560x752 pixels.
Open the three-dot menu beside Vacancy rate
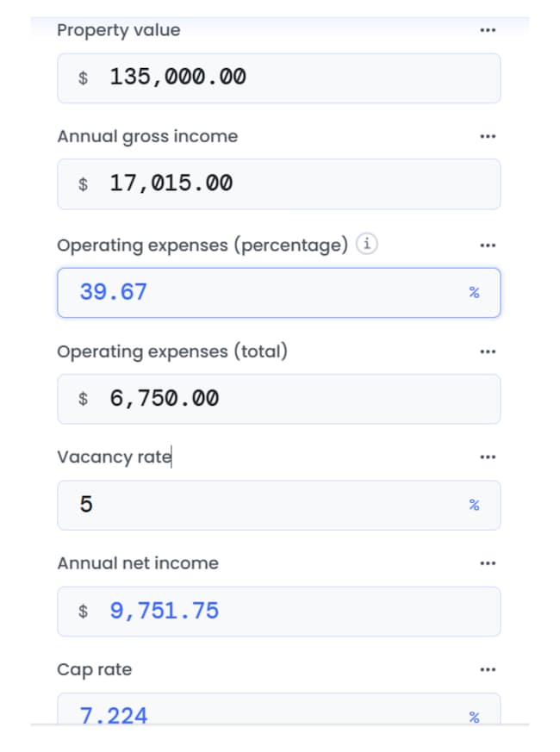(488, 457)
